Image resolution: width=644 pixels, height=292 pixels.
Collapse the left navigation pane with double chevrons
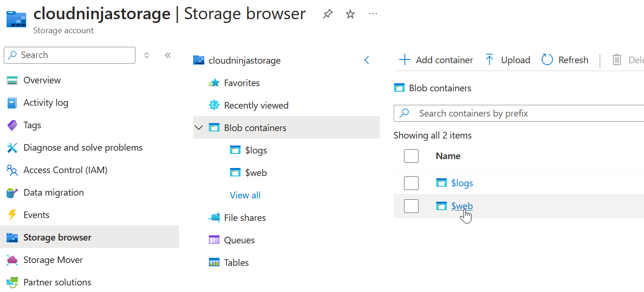[x=168, y=55]
